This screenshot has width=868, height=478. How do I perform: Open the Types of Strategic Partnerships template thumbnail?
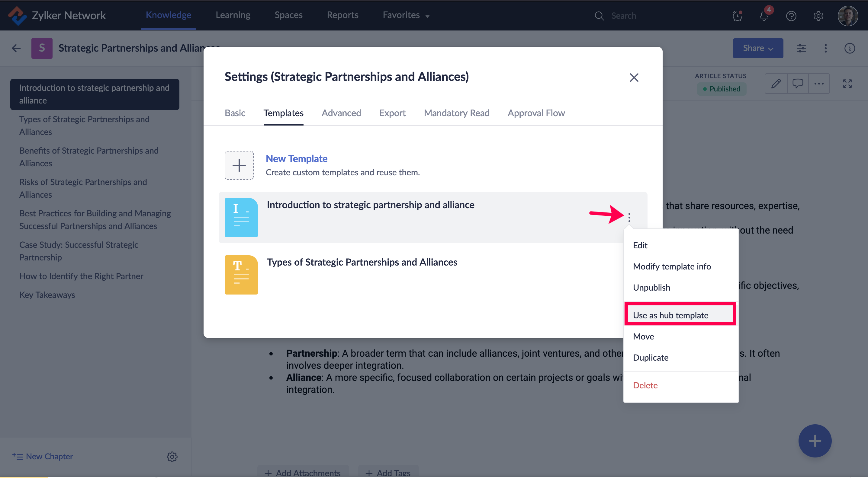(241, 275)
